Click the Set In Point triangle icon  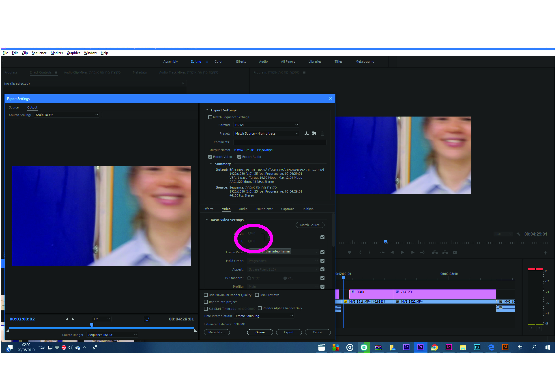[66, 319]
